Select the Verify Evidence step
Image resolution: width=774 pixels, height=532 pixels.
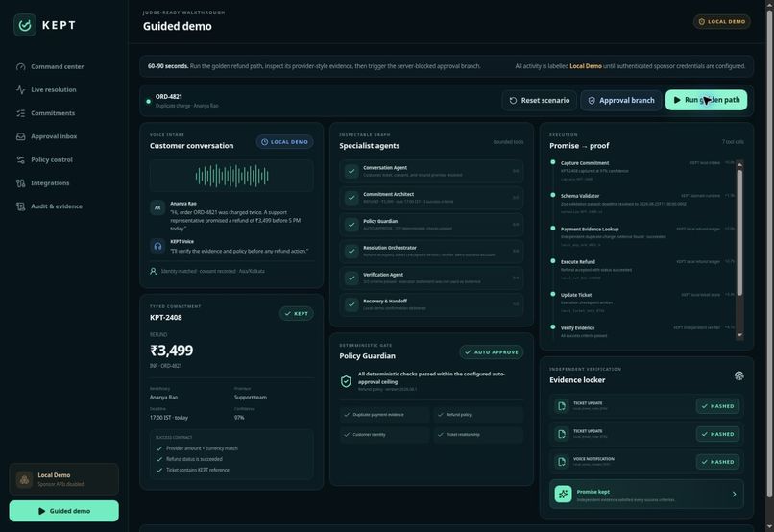point(641,331)
